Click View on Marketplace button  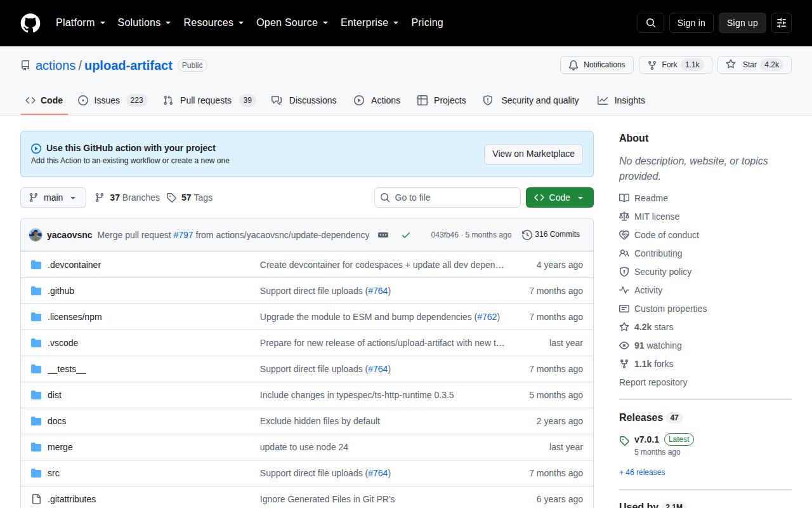click(534, 154)
